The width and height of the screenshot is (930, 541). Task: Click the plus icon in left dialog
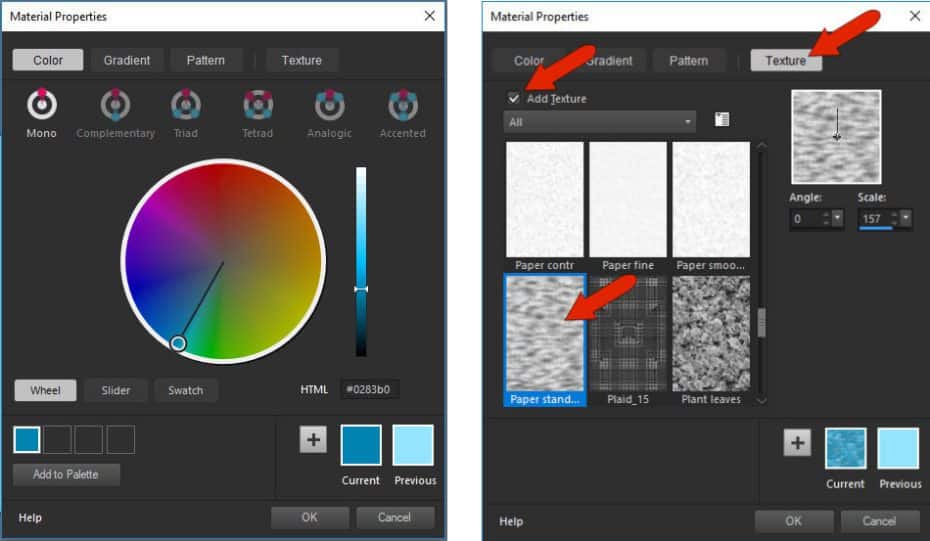tap(313, 440)
